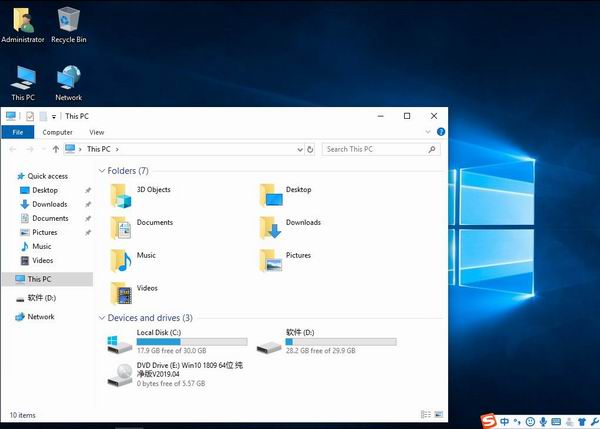Open the emoji smiley on Sogou bar

click(530, 422)
